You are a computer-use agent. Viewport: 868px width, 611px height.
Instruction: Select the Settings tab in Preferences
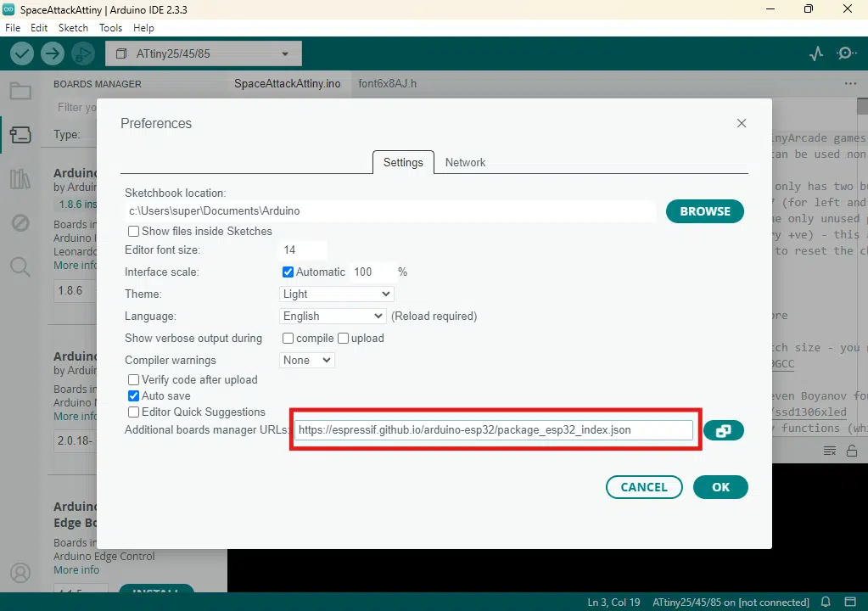pos(403,162)
